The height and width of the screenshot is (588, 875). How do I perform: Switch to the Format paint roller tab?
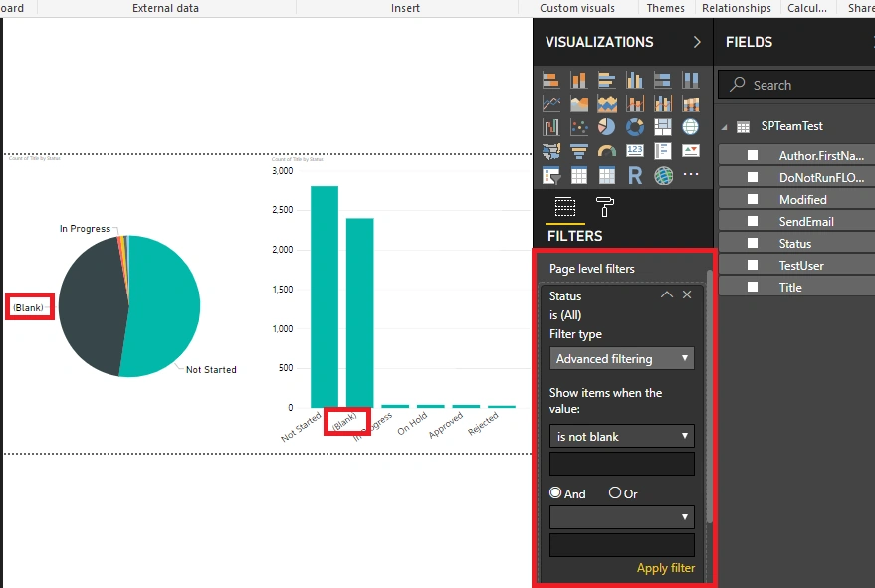pyautogui.click(x=605, y=207)
